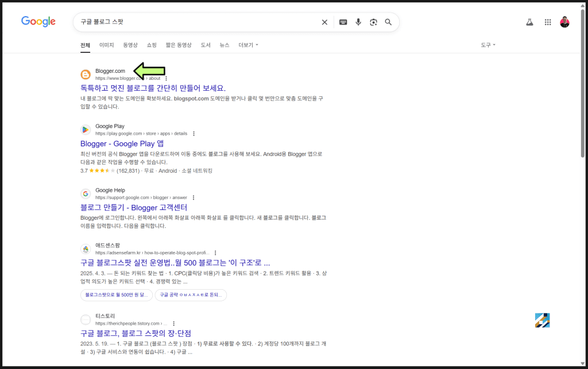Click the magnifying glass search icon
The width and height of the screenshot is (588, 369).
click(x=388, y=22)
